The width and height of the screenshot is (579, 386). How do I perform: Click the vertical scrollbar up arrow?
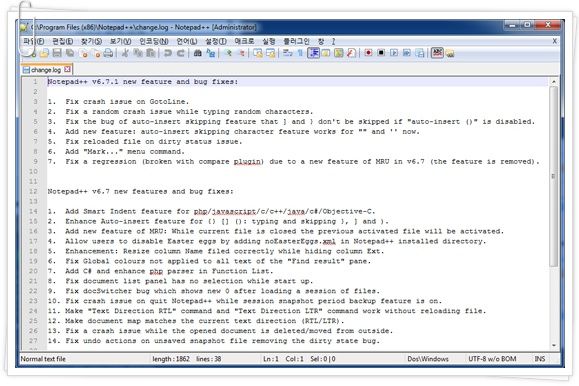554,82
